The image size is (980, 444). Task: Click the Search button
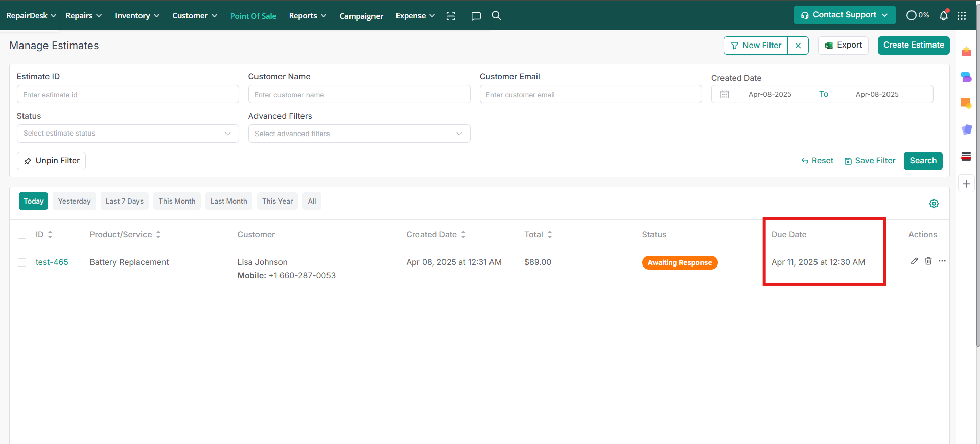923,161
